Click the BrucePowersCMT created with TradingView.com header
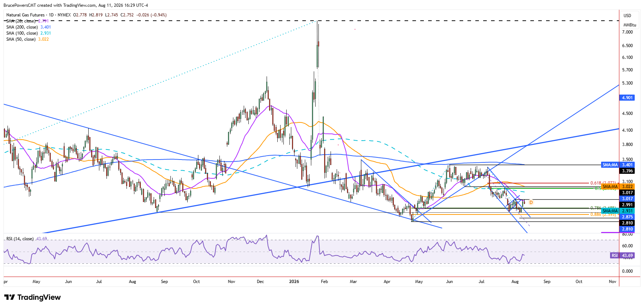Screen dimensions: 644x308 [x=76, y=5]
